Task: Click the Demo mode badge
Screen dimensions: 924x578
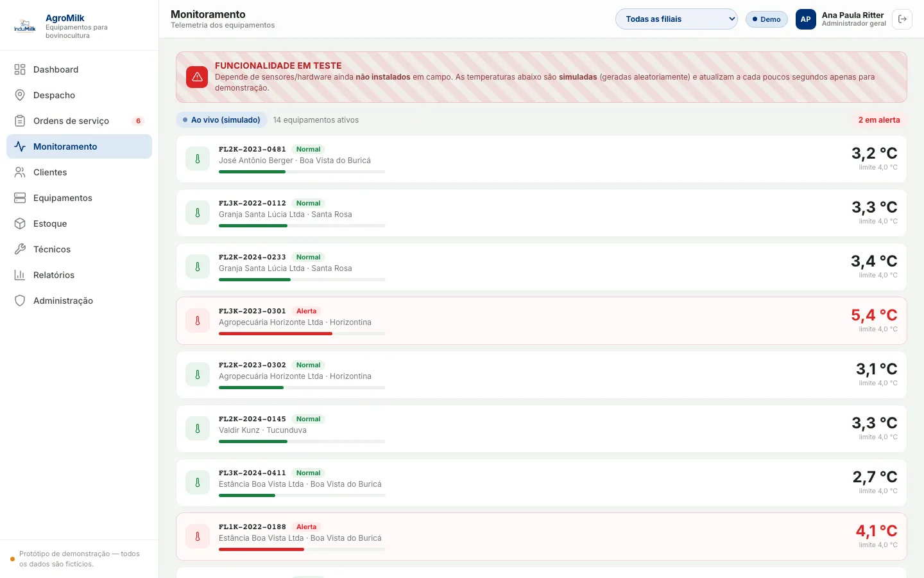Action: [766, 19]
